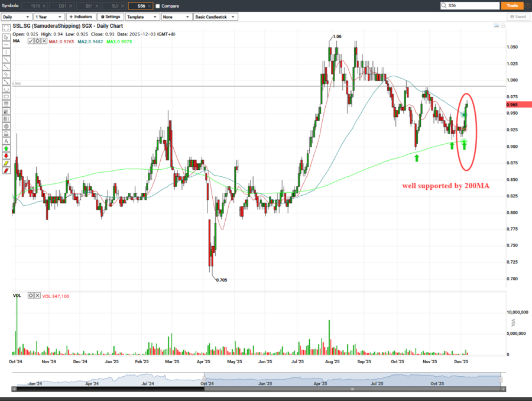Toggle the Compare checkbox
This screenshot has height=401, width=532.
[x=157, y=6]
